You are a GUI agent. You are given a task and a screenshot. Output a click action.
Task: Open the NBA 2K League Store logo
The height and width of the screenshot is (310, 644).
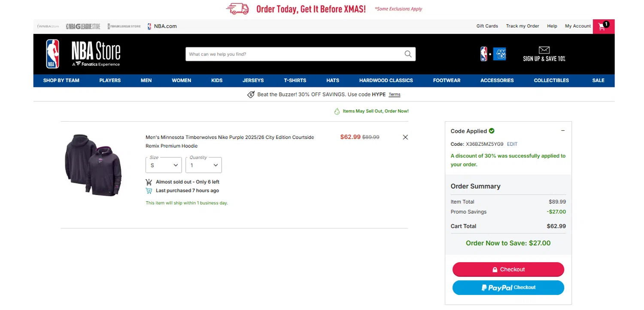click(x=124, y=26)
